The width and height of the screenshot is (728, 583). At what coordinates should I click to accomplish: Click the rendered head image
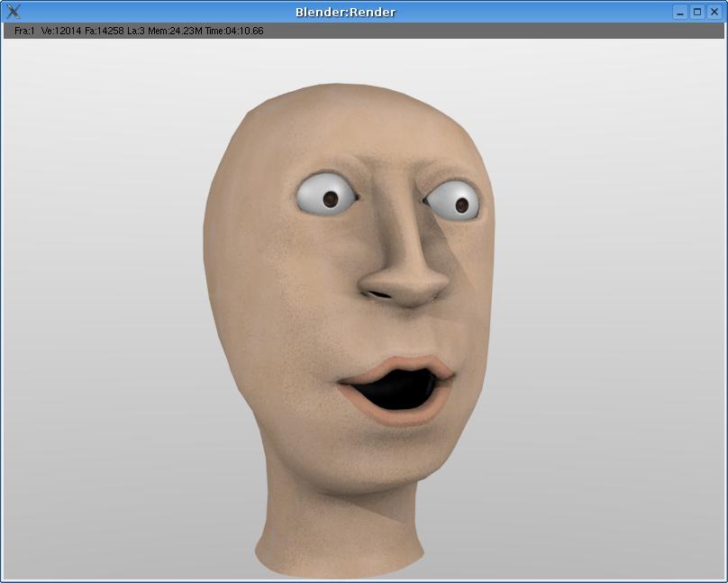350,330
